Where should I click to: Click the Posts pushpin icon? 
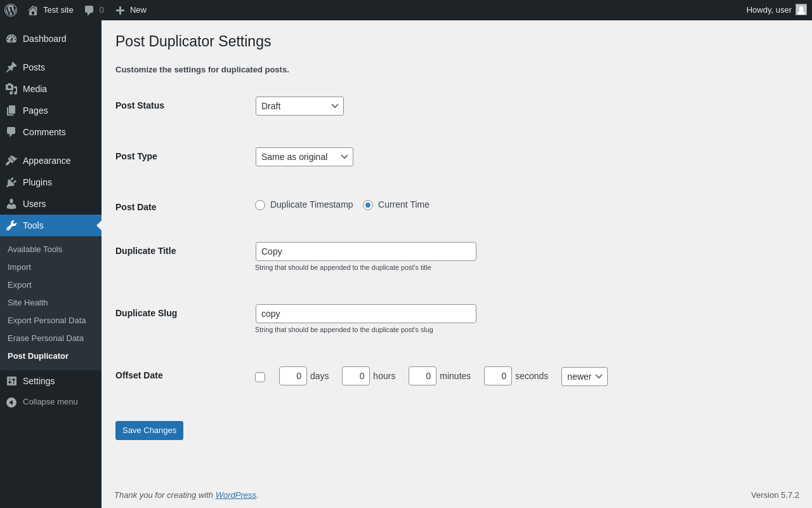[11, 67]
